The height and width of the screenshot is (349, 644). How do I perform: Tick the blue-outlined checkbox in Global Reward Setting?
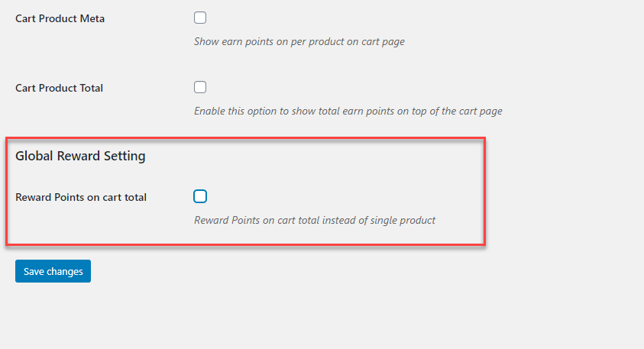click(x=200, y=196)
